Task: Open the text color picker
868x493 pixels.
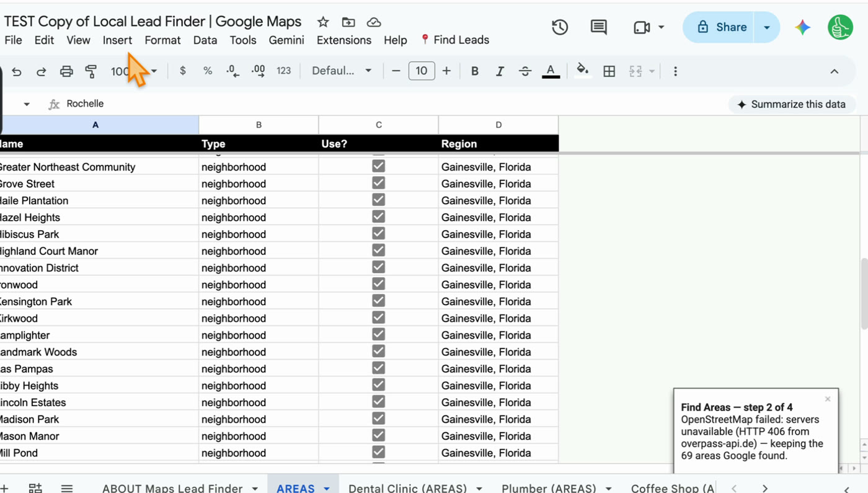Action: click(x=551, y=71)
